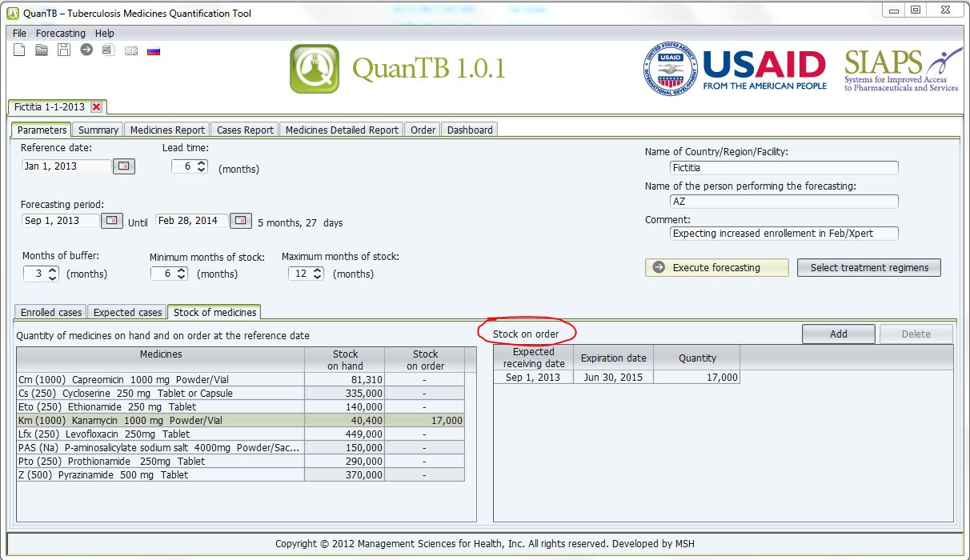Click the 17,000 stock on order cell for Kanamycin
This screenshot has height=560, width=970.
425,421
